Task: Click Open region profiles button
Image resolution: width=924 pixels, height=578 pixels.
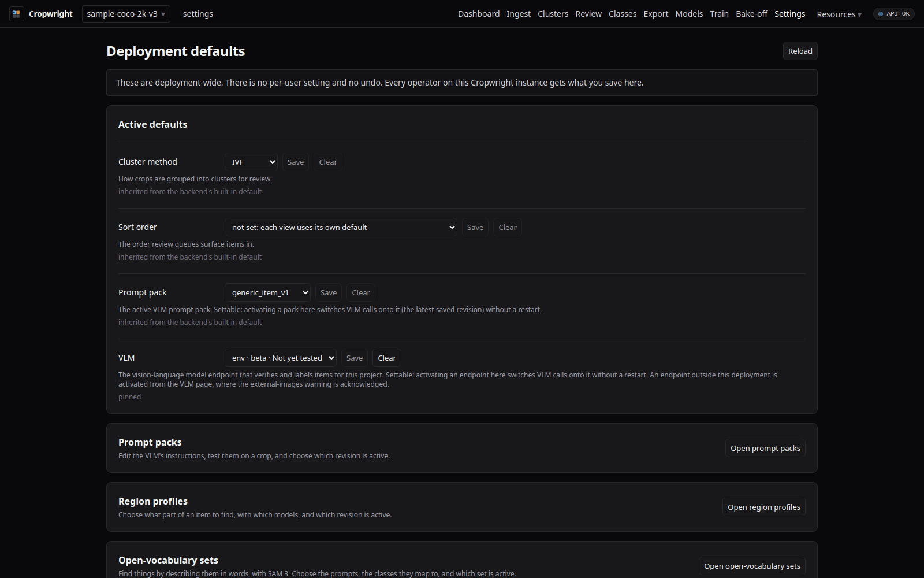Action: pos(764,507)
